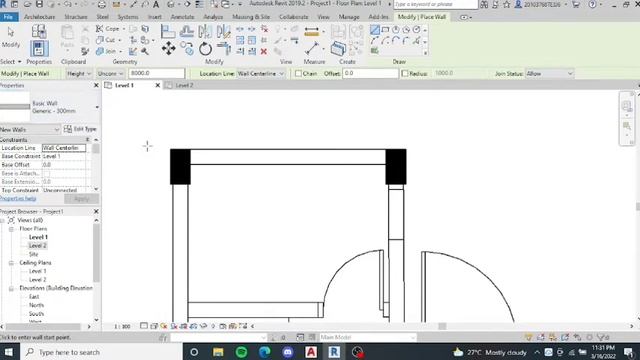
Task: Open the File menu tab
Action: [9, 17]
